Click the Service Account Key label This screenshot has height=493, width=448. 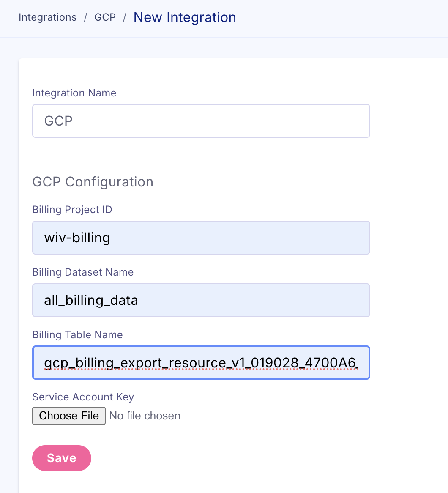[x=83, y=397]
